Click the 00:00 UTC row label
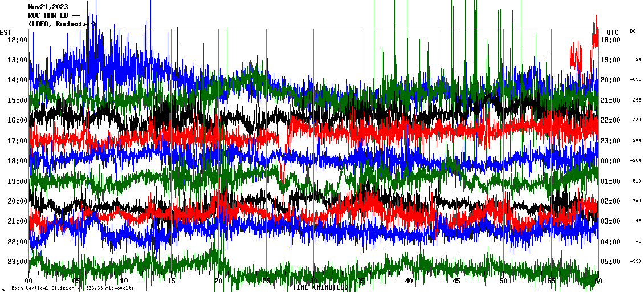Screen dimensions: 644x296 (610, 161)
